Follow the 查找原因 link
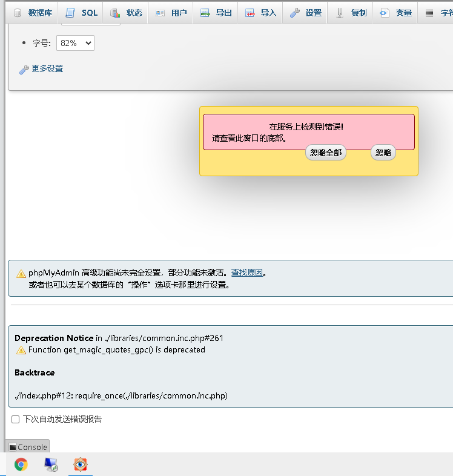 (x=247, y=273)
